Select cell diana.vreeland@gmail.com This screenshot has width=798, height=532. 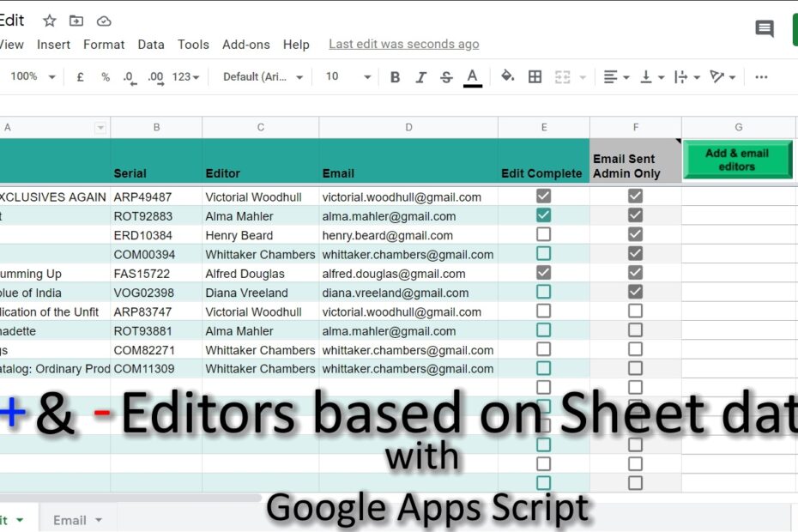click(408, 293)
